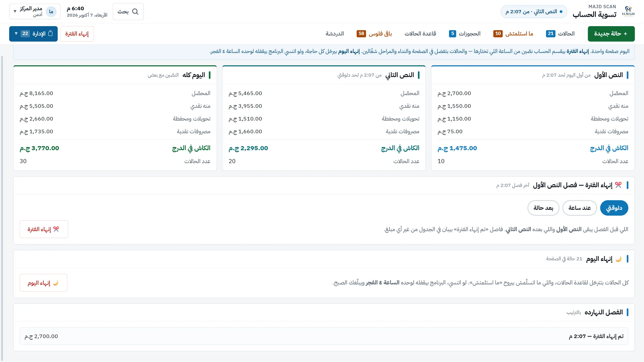Click the اليوم كله card title
Screen dimensions: 644x362
(x=194, y=75)
